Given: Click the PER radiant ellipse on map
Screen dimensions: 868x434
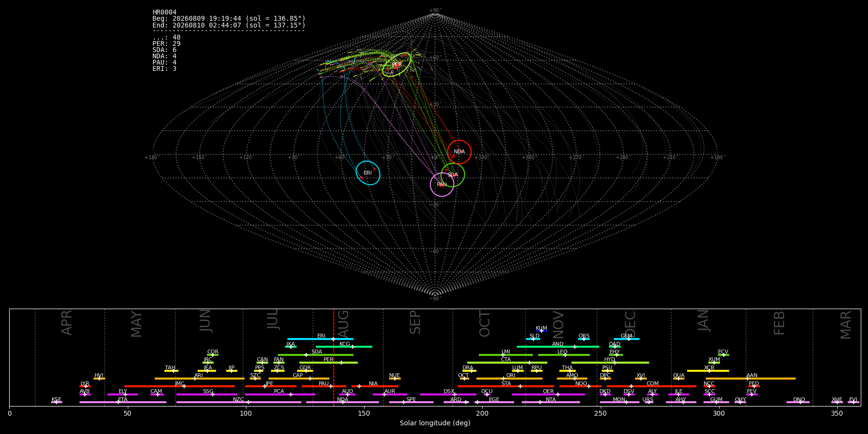Looking at the screenshot, I should (x=397, y=65).
